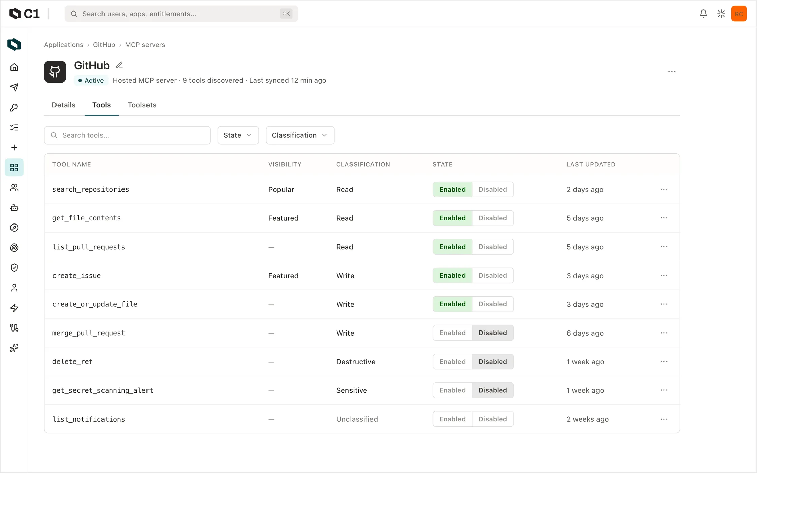Open row actions for merge_pull_request
Screen dimensions: 812x512
coord(664,333)
